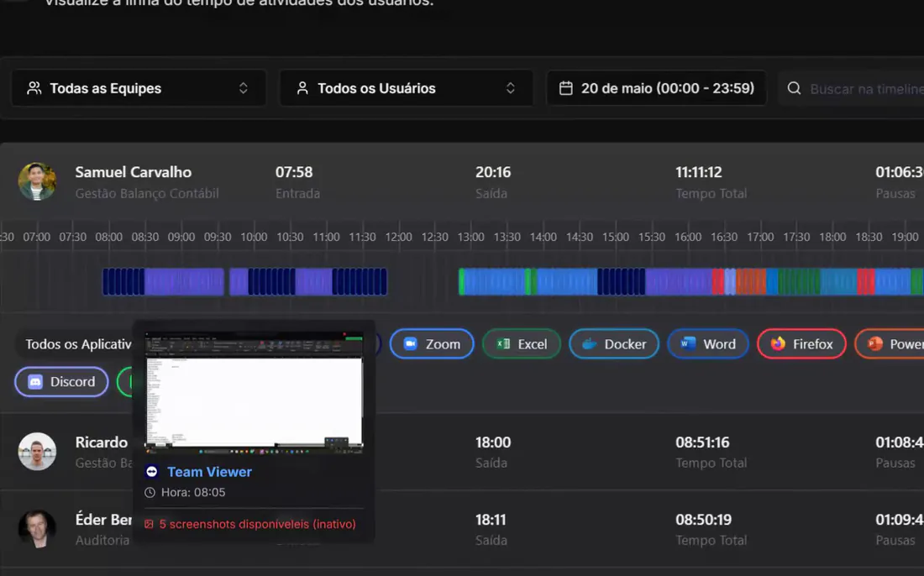Click the clock icon beside Hora: 08:05
924x576 pixels.
tap(150, 492)
